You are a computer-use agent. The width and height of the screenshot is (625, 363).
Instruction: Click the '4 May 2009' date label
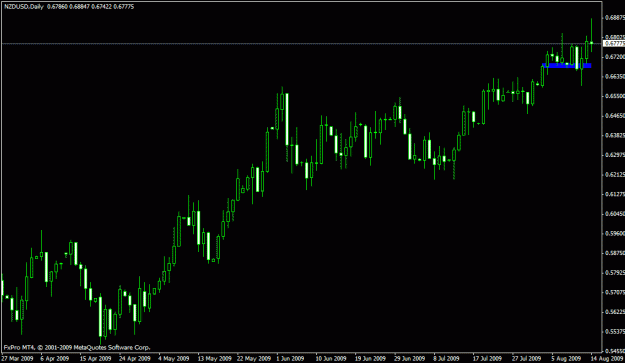[173, 358]
